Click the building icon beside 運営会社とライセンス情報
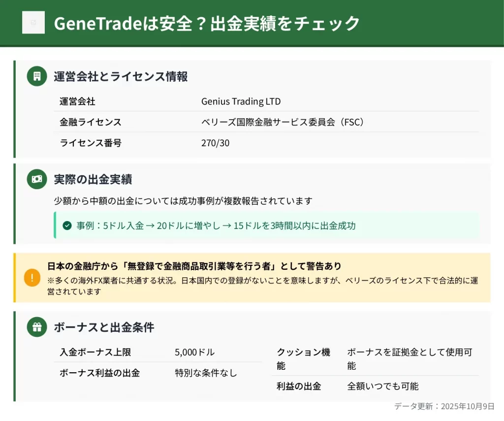Screen dimensions: 504x421 coord(36,76)
